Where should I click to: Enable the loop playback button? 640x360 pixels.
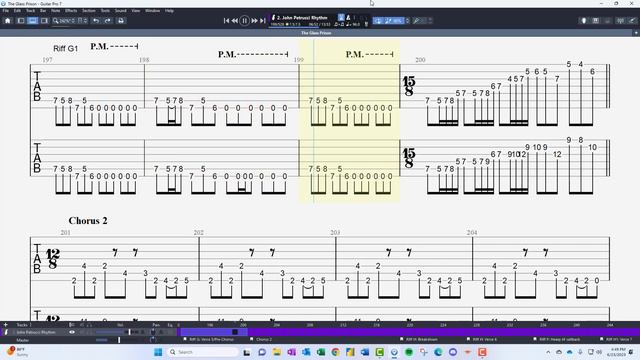tap(378, 20)
